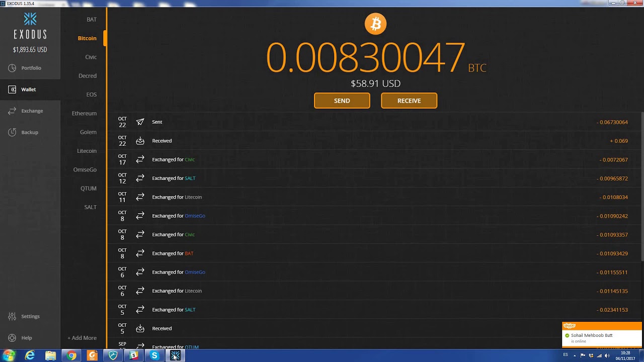The width and height of the screenshot is (644, 362).
Task: Switch to the Litecoin wallet
Action: click(x=87, y=151)
